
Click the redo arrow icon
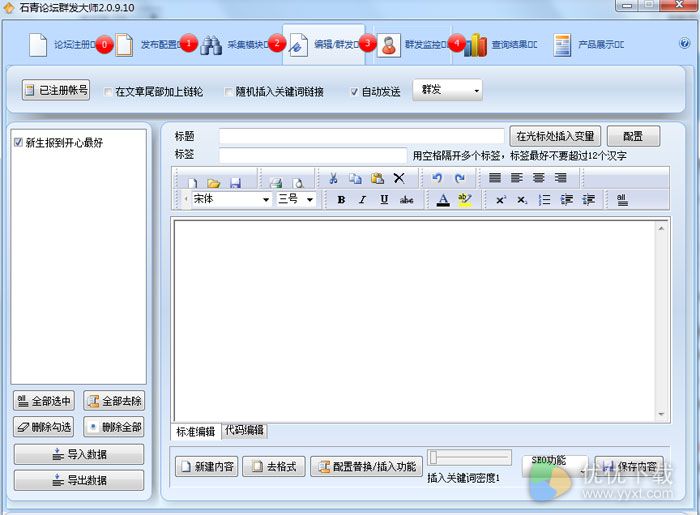click(x=459, y=178)
